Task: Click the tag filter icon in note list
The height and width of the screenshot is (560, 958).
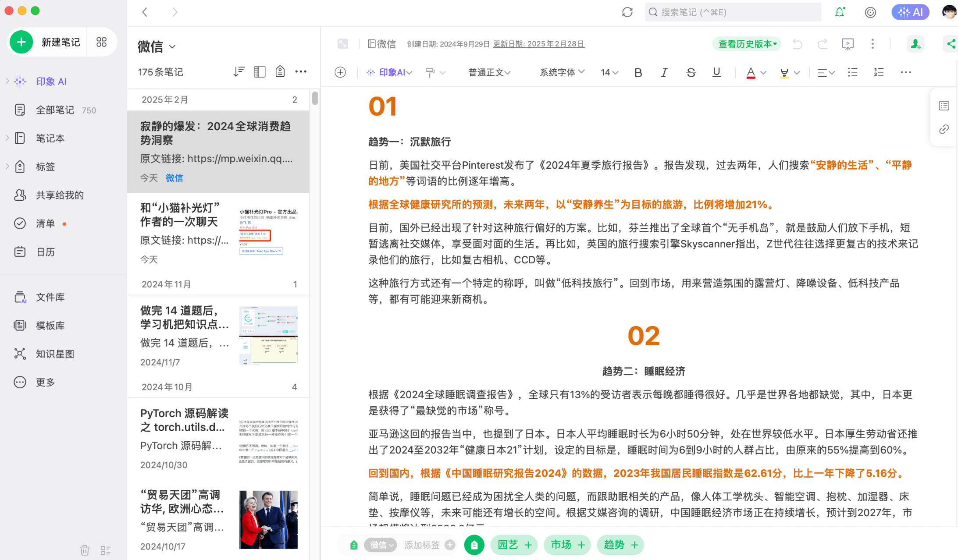Action: (x=280, y=72)
